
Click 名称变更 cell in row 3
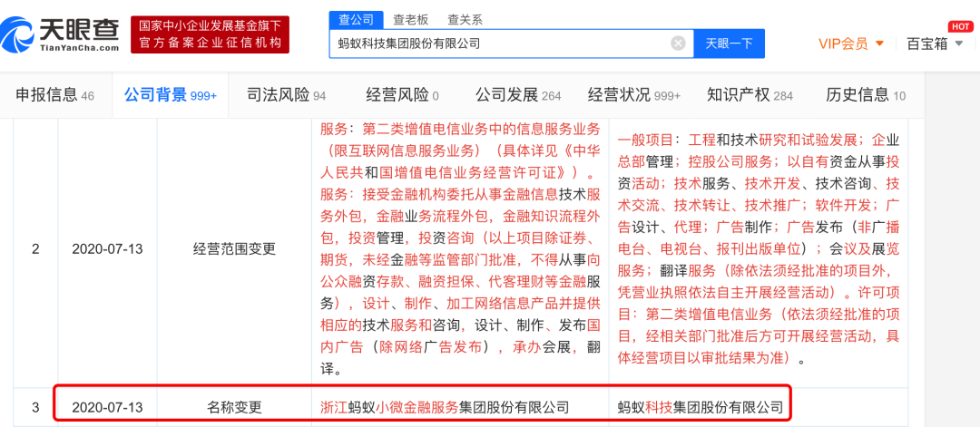[234, 408]
